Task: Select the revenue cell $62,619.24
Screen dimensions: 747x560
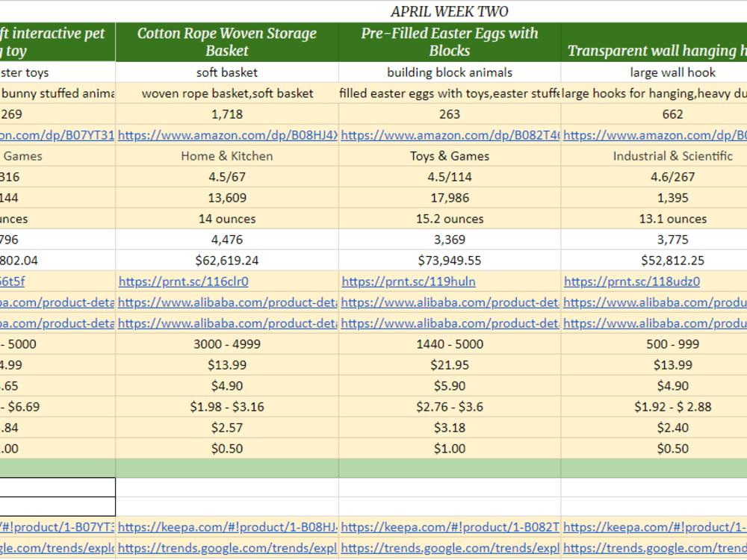Action: (227, 261)
